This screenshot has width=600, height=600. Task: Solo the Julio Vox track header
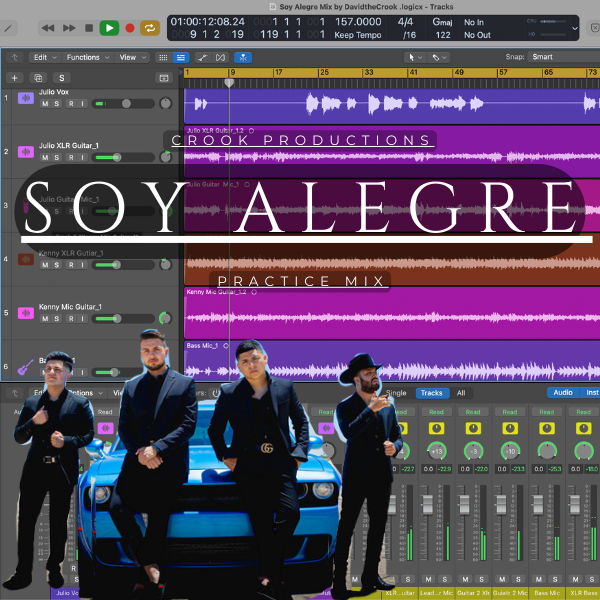click(x=56, y=104)
